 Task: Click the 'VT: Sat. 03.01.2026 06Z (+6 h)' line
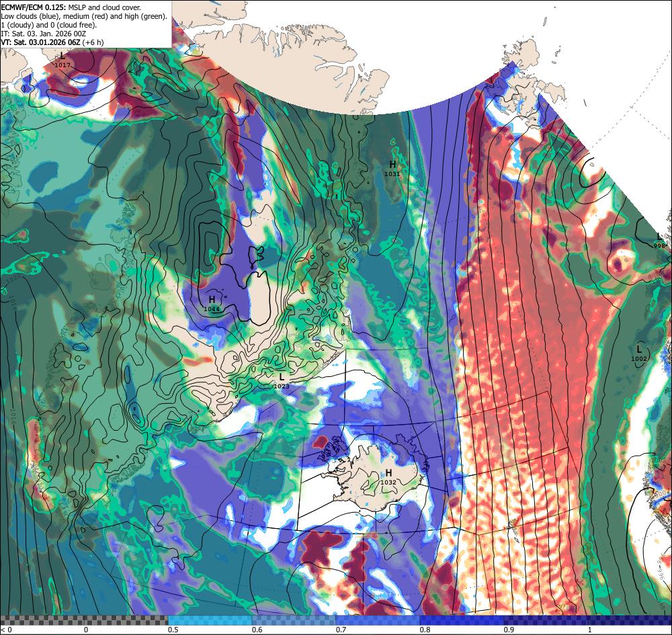point(52,42)
